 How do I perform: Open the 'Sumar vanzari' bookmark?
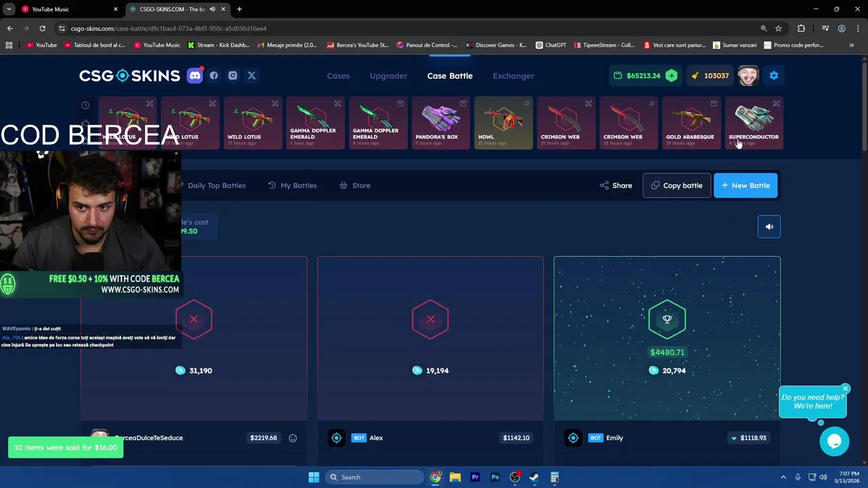tap(734, 45)
